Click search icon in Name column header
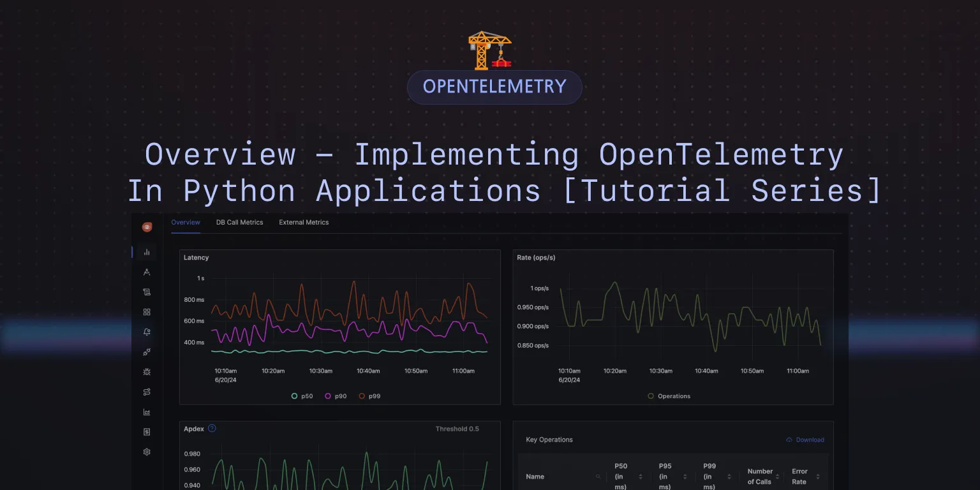Screen dimensions: 980x490 point(598,477)
